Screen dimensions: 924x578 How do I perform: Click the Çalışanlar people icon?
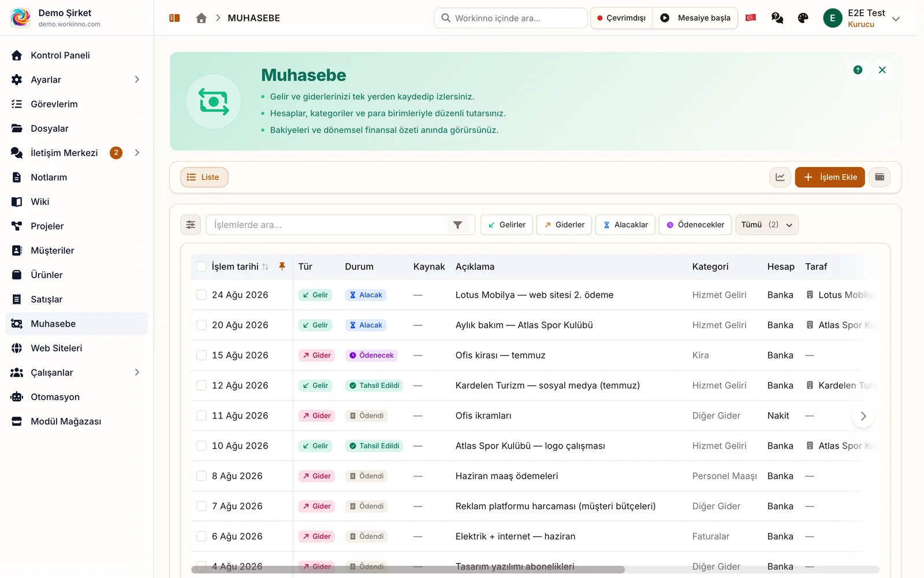click(17, 373)
